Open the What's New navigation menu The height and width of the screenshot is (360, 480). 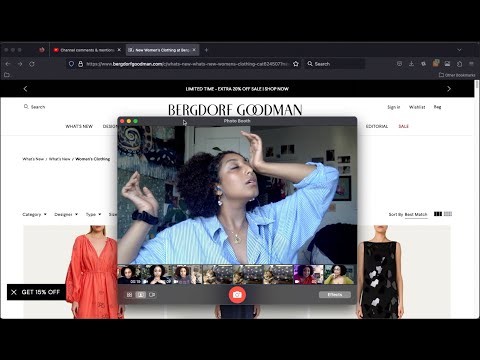click(x=79, y=126)
